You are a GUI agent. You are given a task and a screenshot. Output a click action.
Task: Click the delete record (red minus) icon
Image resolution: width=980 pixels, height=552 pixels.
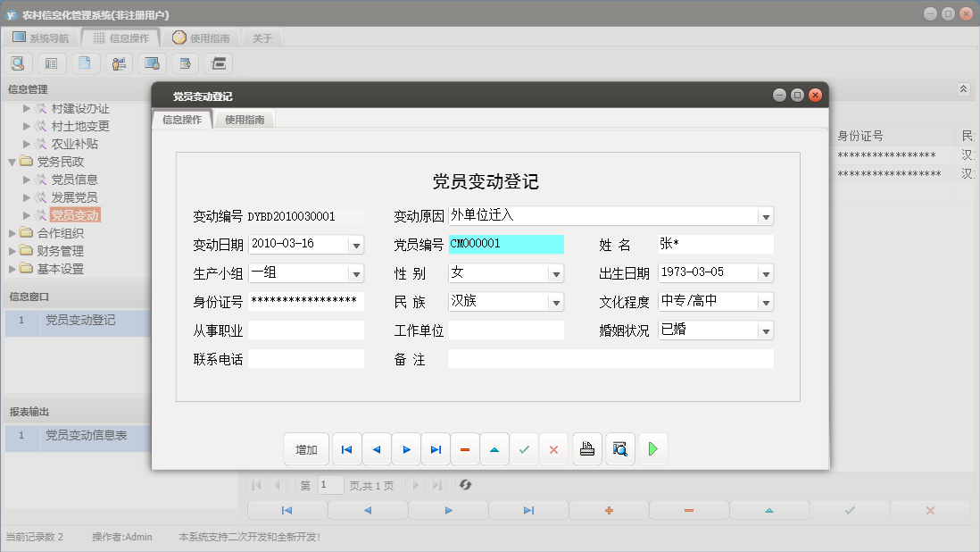(465, 448)
